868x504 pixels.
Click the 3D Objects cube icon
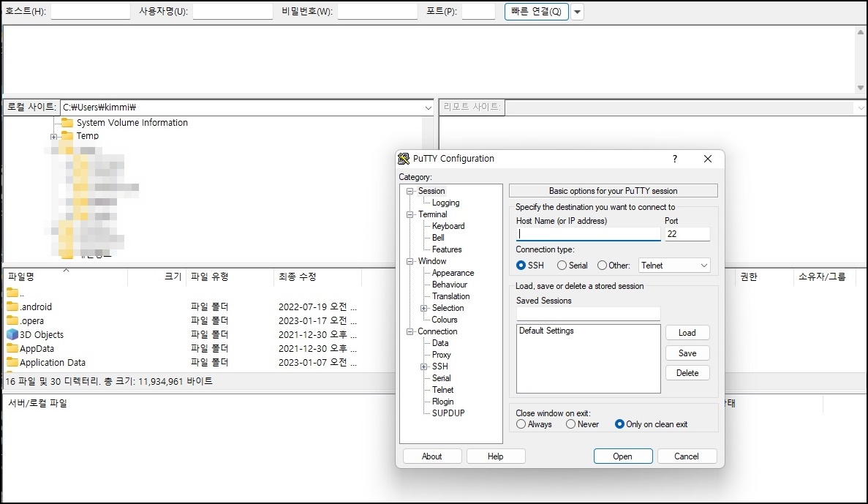pyautogui.click(x=12, y=334)
